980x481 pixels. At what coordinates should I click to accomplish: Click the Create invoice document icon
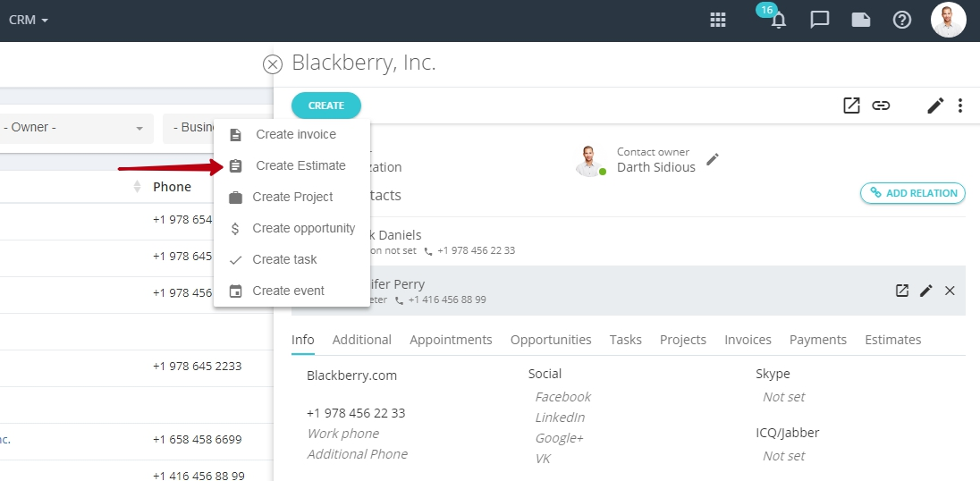[x=236, y=135]
